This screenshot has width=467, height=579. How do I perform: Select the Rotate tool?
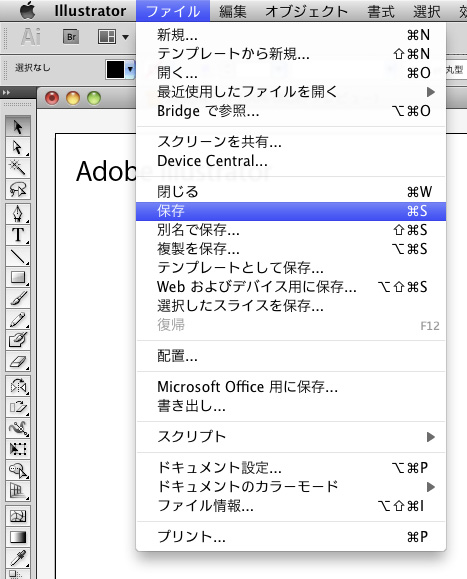[x=18, y=386]
